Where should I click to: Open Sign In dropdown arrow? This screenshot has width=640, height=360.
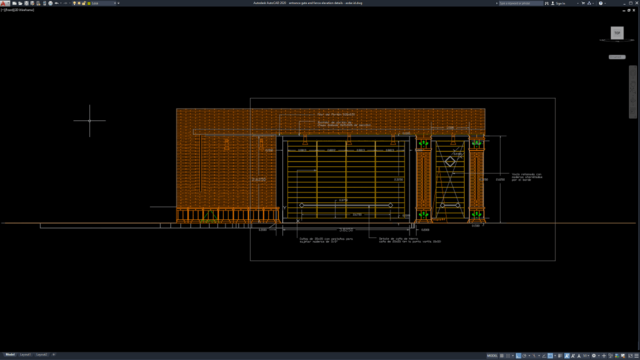[578, 3]
